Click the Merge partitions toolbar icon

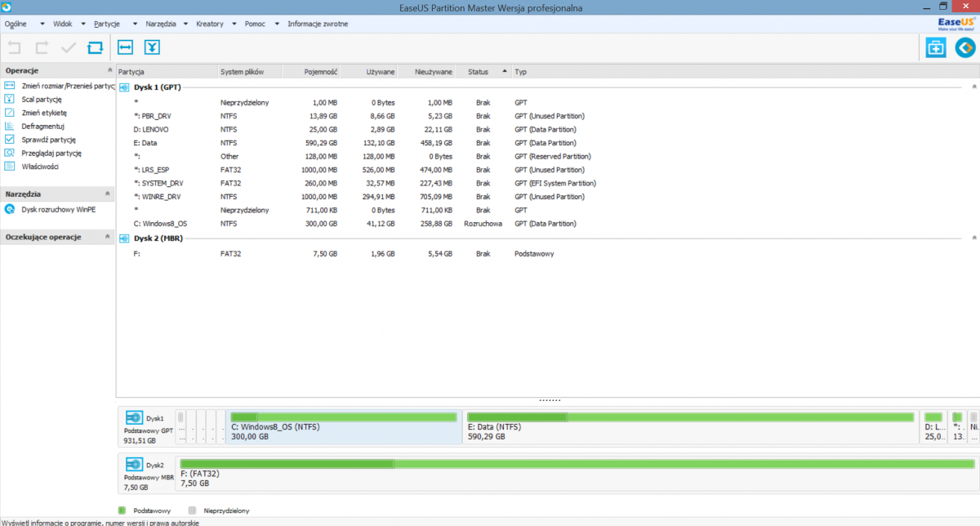point(152,47)
